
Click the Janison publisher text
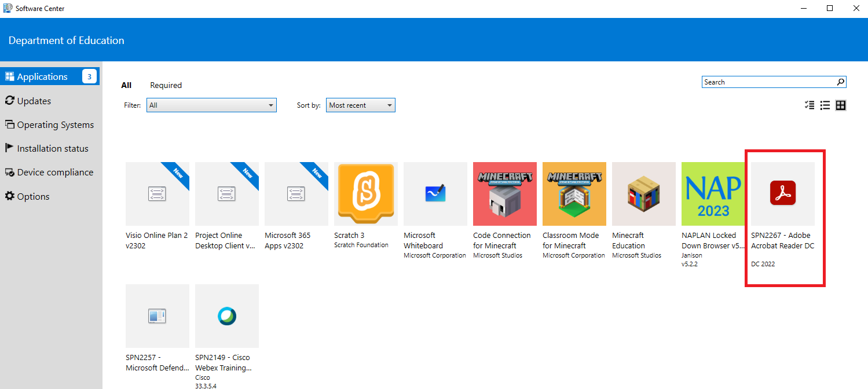pos(692,255)
